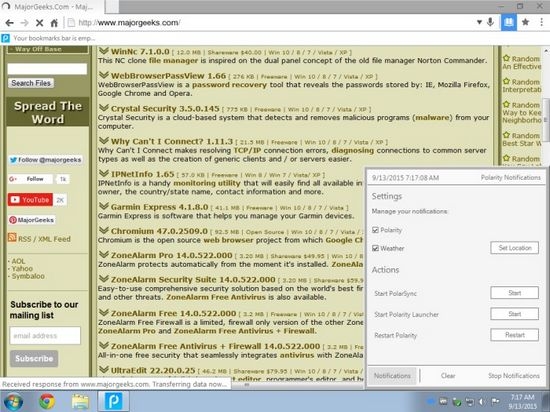550x412 pixels.
Task: Stop loading the MajorGeeks page
Action: pos(39,23)
